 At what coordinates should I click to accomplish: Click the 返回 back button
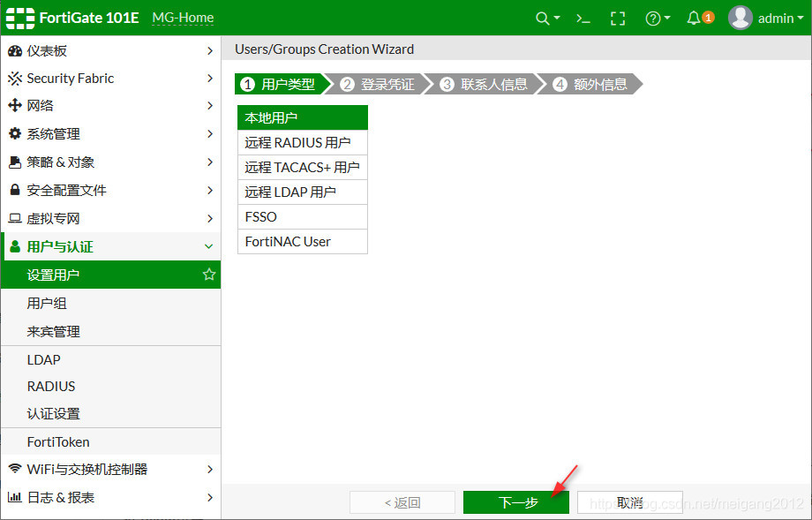pyautogui.click(x=402, y=502)
